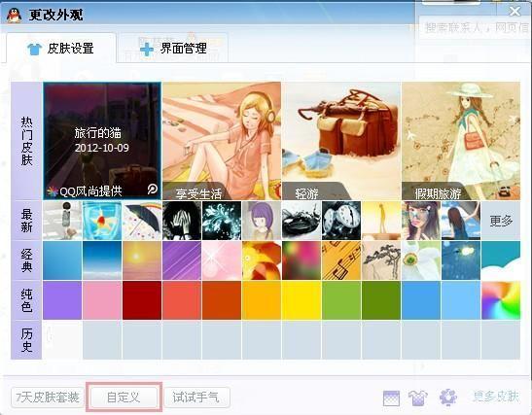The width and height of the screenshot is (532, 415).
Task: Choose the music notes skin in the 经典 row
Action: pos(341,260)
